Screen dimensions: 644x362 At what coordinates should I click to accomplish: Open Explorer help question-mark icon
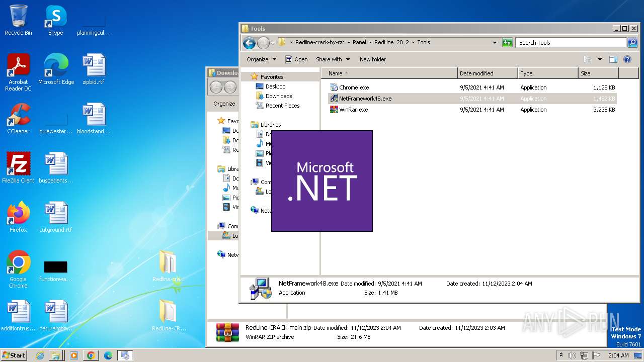tap(627, 59)
